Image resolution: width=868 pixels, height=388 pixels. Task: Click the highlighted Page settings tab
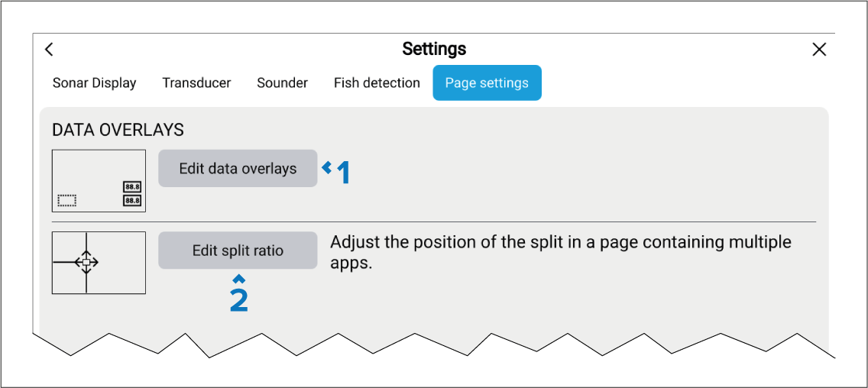[x=487, y=83]
